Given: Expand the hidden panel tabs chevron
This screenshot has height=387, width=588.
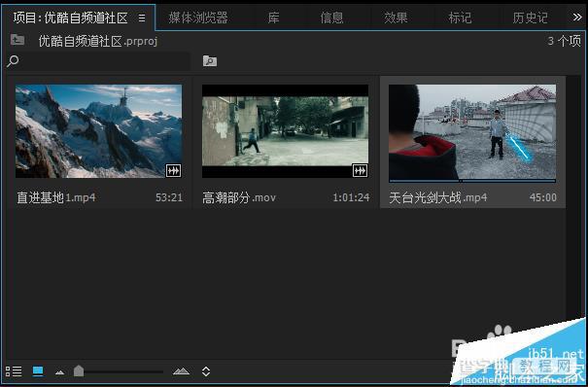Looking at the screenshot, I should [x=577, y=18].
